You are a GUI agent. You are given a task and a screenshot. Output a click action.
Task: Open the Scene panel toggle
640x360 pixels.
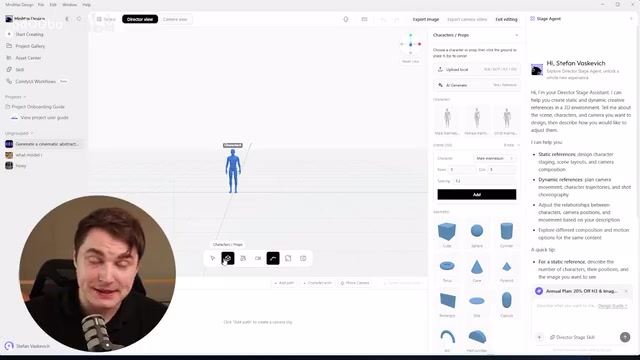coord(106,19)
